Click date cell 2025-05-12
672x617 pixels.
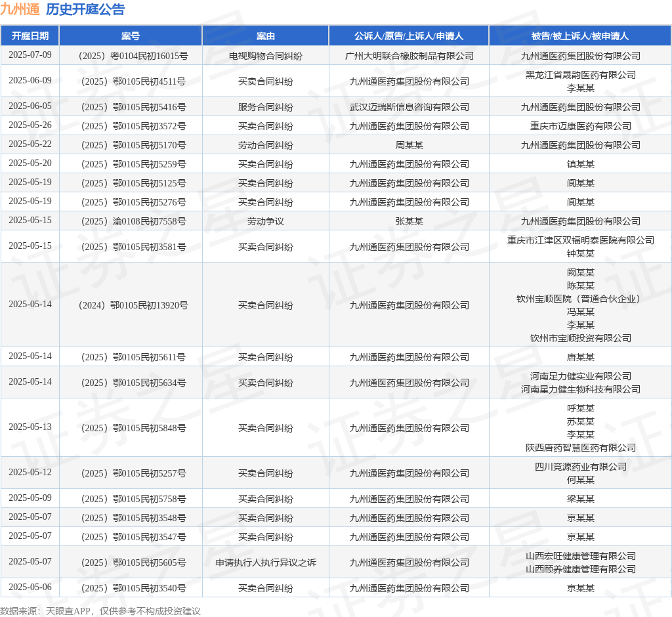click(30, 472)
